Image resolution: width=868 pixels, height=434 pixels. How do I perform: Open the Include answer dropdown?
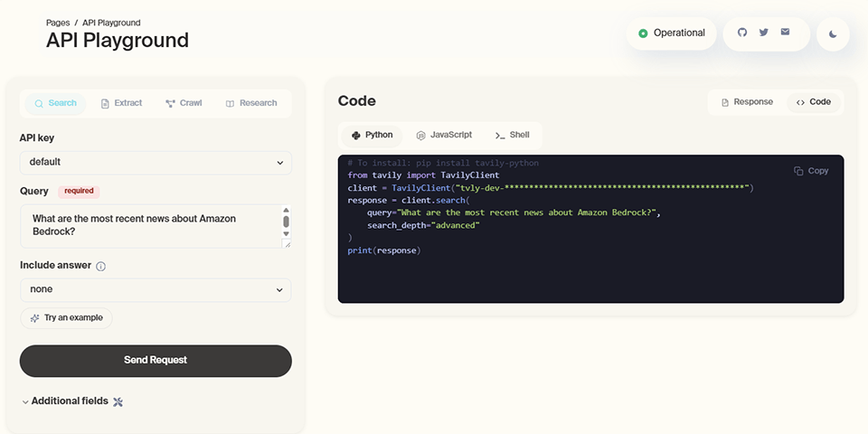pos(156,289)
